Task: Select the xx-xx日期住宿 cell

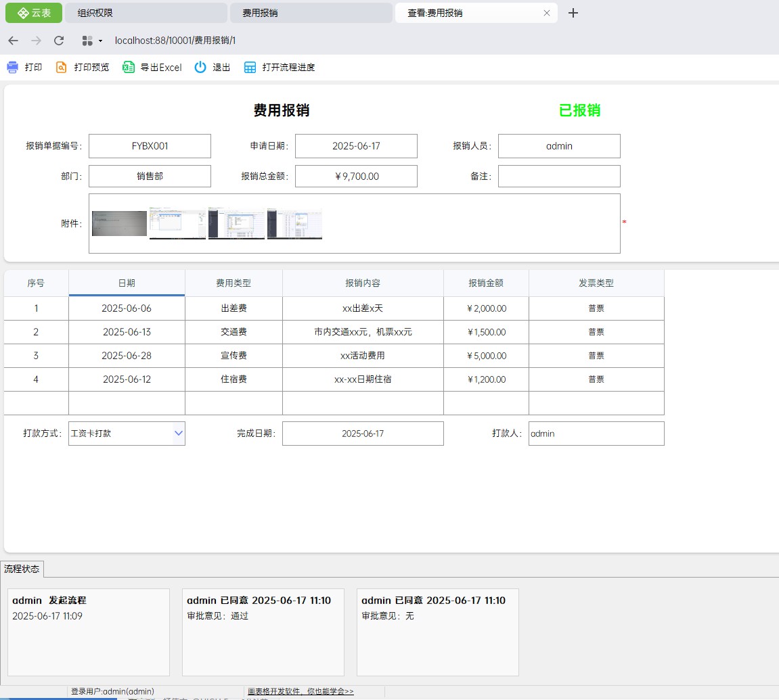Action: (363, 379)
